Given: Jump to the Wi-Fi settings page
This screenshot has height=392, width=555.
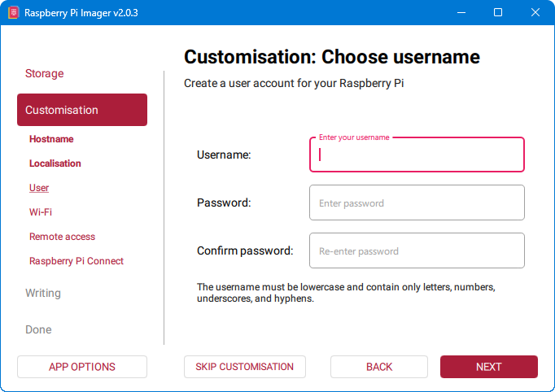Looking at the screenshot, I should tap(41, 212).
